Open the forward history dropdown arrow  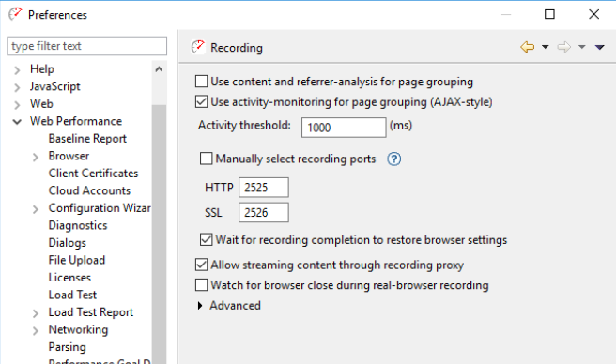[582, 47]
